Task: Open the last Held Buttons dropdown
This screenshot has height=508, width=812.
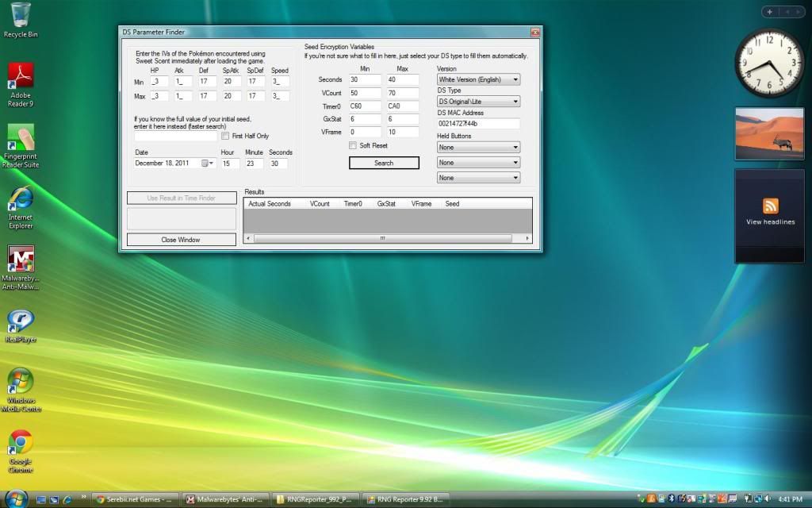Action: click(478, 177)
